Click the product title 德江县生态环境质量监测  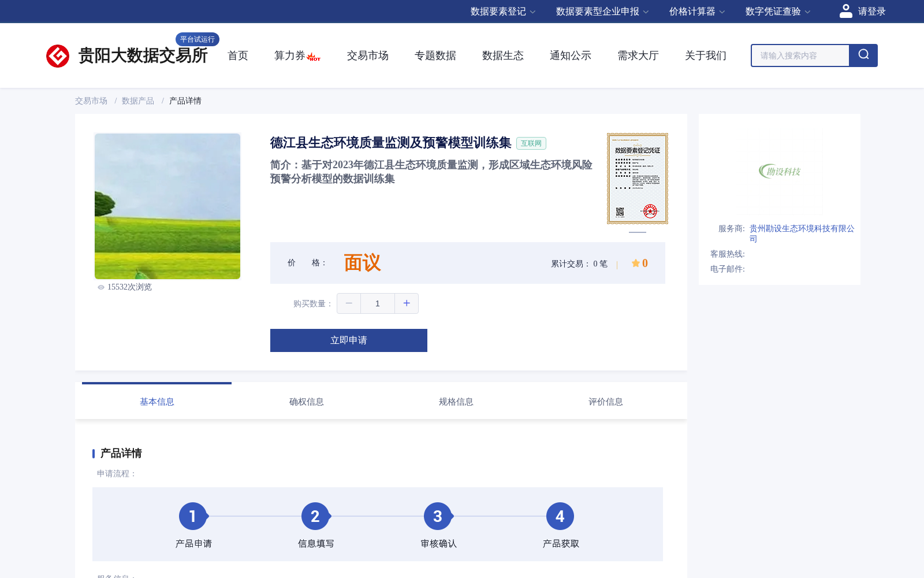[x=391, y=143]
